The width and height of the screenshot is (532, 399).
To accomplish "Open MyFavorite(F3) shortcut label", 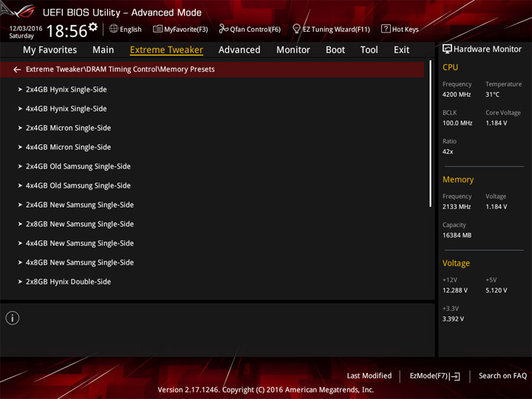I will pyautogui.click(x=186, y=30).
